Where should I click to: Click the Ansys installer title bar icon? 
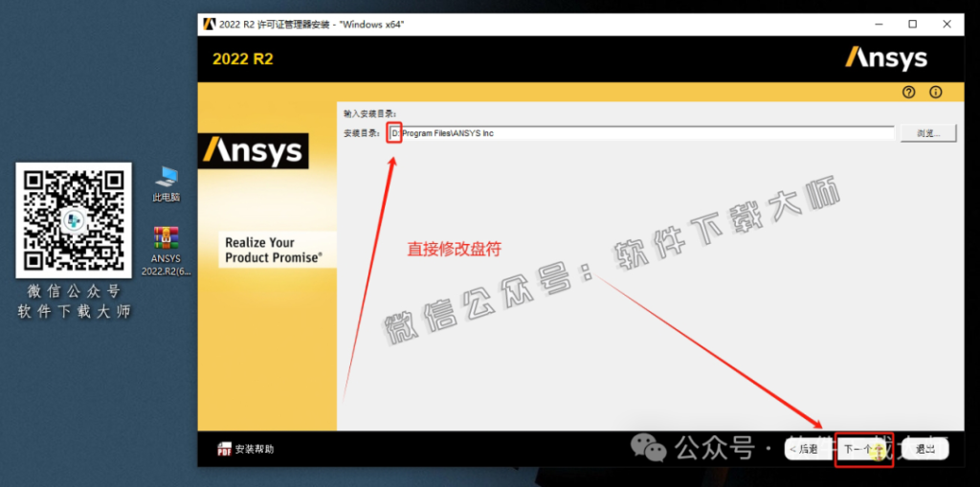click(x=210, y=24)
